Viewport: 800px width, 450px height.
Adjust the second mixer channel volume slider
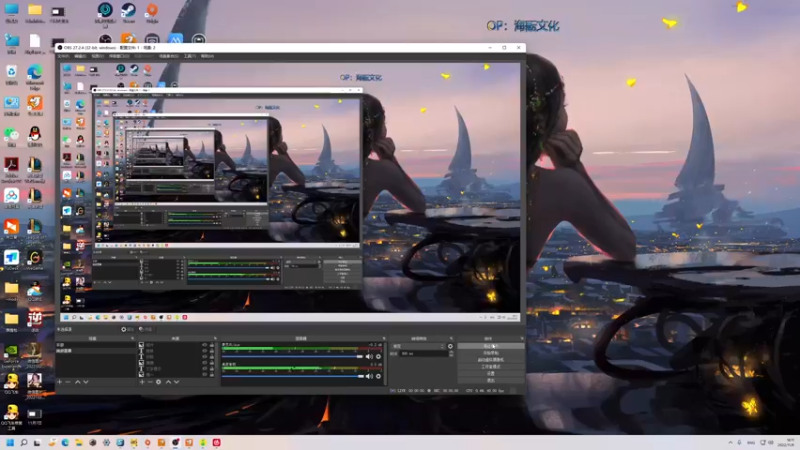pyautogui.click(x=292, y=376)
